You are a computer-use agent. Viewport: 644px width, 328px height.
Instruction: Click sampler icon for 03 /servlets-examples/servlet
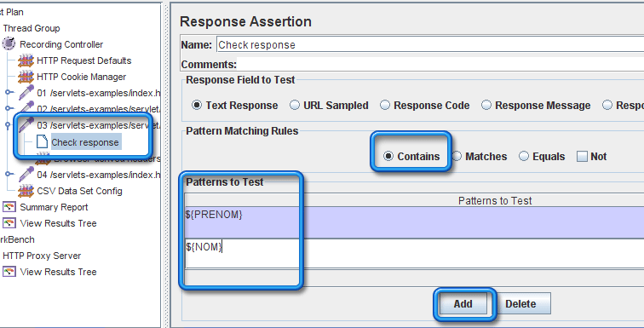coord(26,125)
